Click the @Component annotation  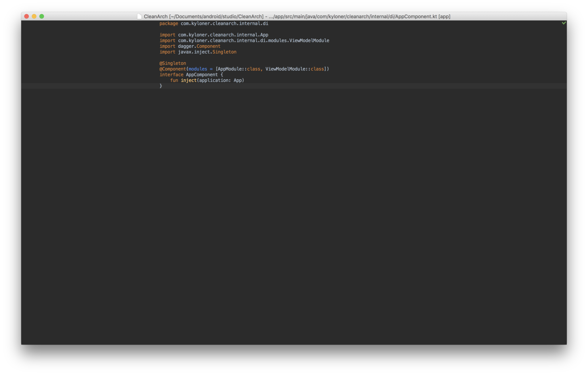coord(173,69)
